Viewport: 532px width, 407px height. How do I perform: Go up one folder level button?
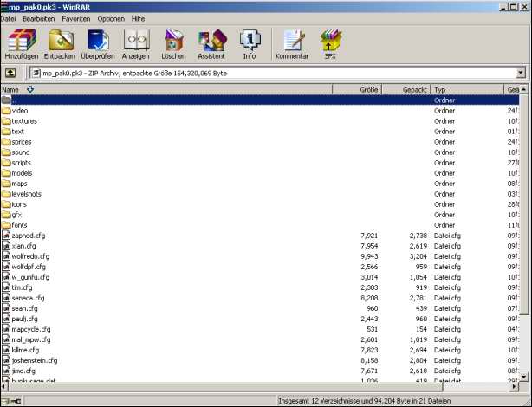click(x=10, y=74)
